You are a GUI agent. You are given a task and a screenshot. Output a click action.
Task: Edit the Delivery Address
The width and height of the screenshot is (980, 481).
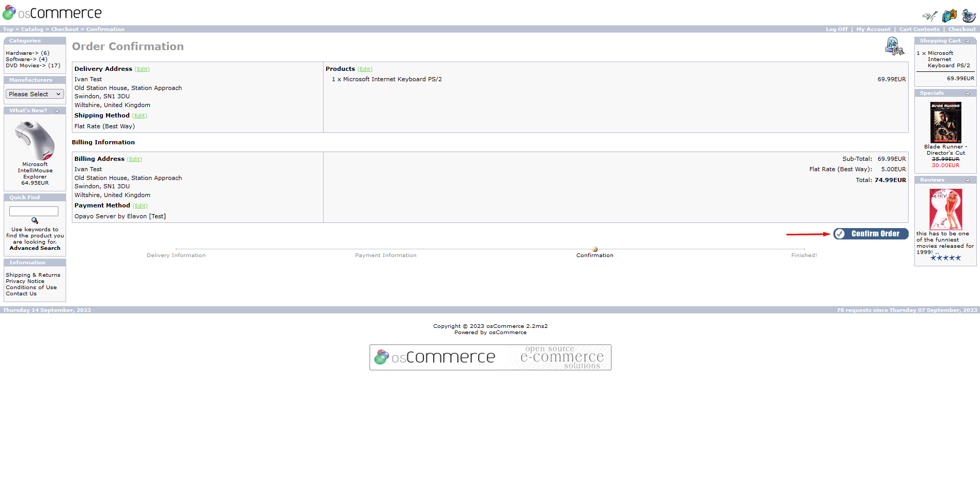[142, 69]
